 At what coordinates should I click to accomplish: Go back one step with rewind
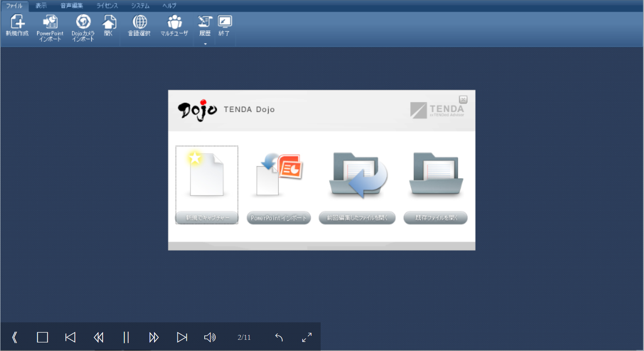point(99,337)
